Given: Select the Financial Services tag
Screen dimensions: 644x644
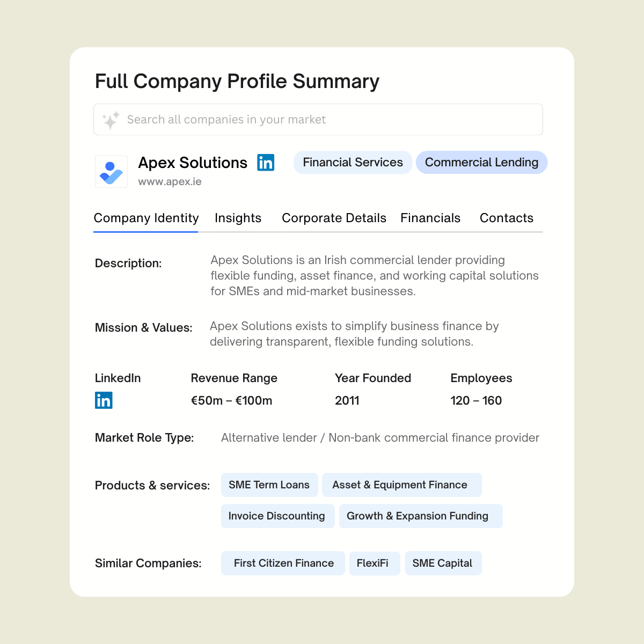Looking at the screenshot, I should point(353,163).
